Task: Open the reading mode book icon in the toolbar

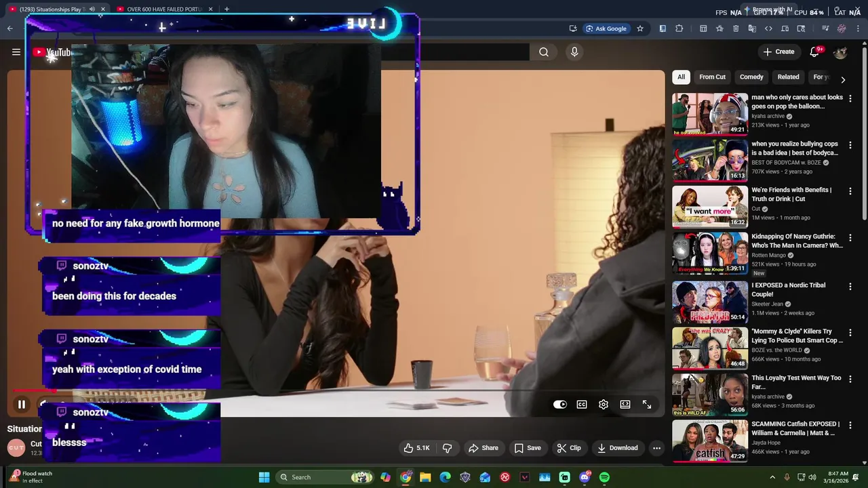Action: pos(663,28)
